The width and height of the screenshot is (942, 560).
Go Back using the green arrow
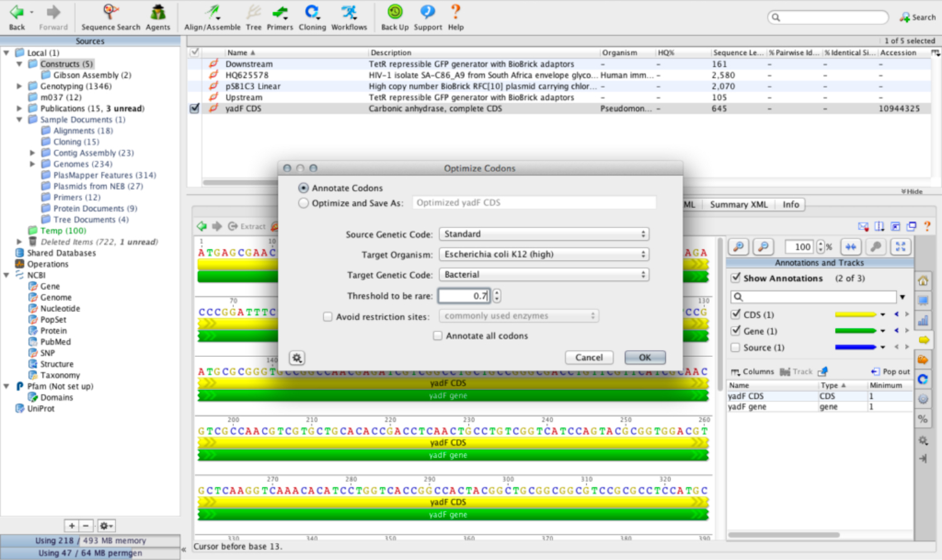click(17, 12)
